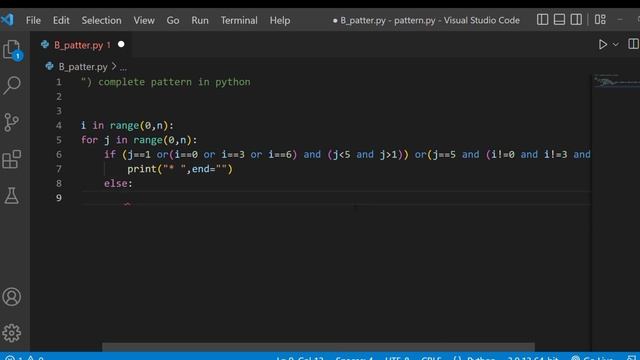640x360 pixels.
Task: Click line number 1 in the gutter
Action: click(59, 82)
